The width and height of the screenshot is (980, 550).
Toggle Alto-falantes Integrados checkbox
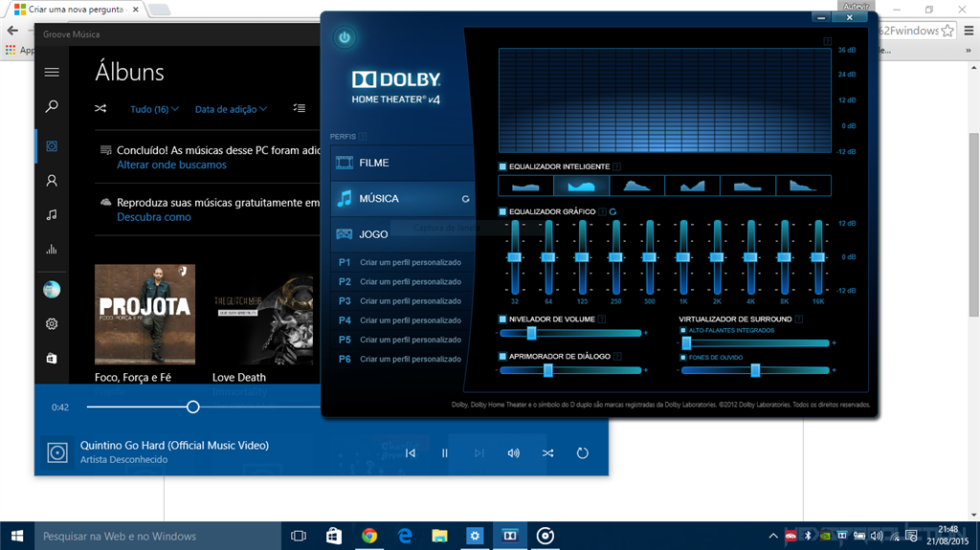coord(683,331)
